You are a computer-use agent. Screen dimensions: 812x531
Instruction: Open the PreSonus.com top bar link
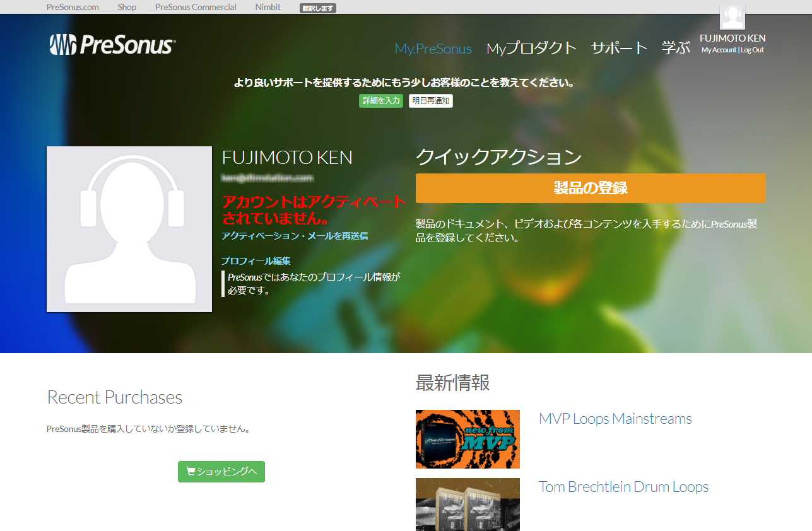(x=73, y=7)
